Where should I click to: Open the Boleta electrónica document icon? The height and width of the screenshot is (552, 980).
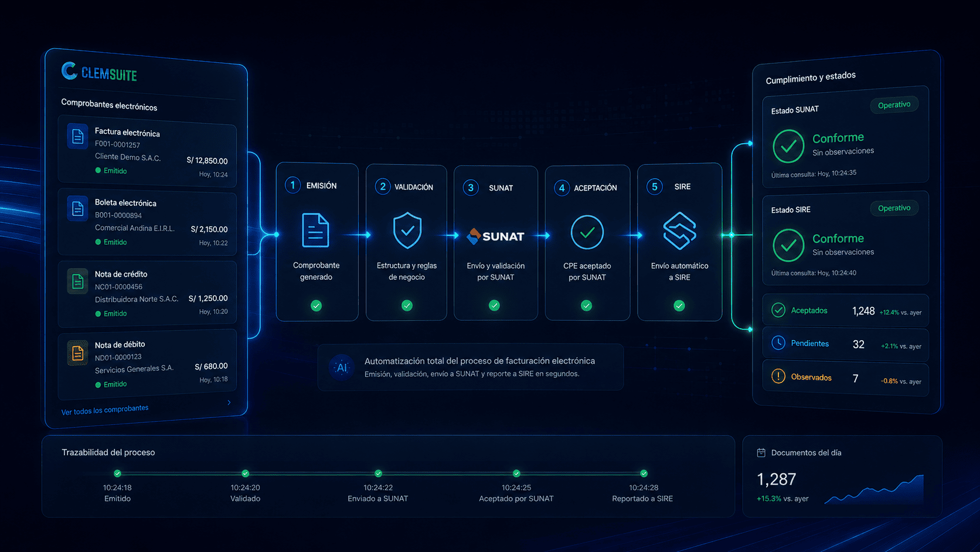pos(77,208)
